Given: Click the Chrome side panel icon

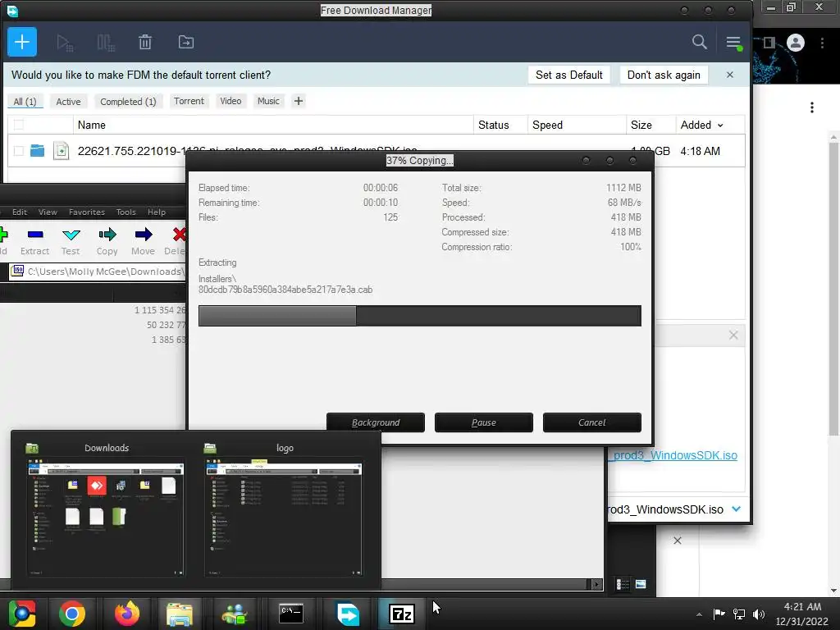Looking at the screenshot, I should click(769, 43).
